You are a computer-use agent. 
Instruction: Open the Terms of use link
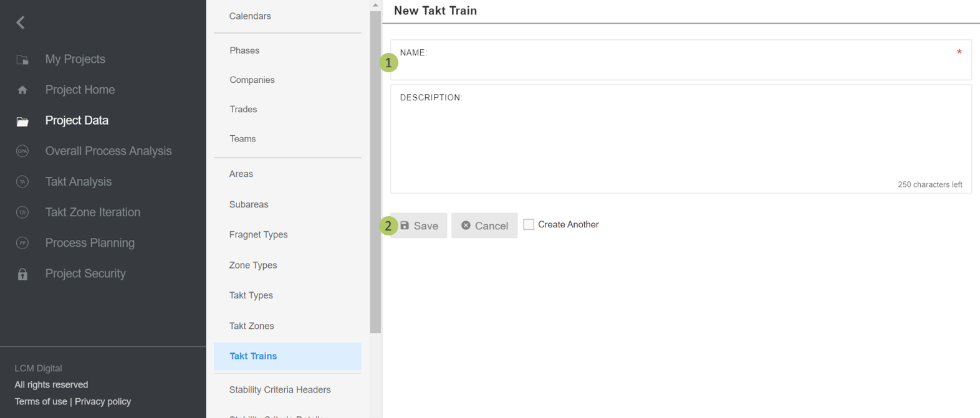tap(41, 402)
